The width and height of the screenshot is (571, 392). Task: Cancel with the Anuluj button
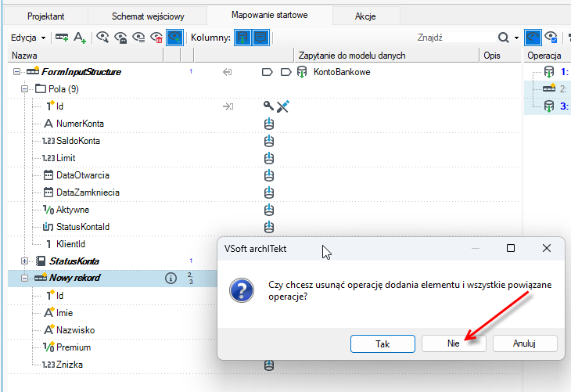(x=525, y=343)
